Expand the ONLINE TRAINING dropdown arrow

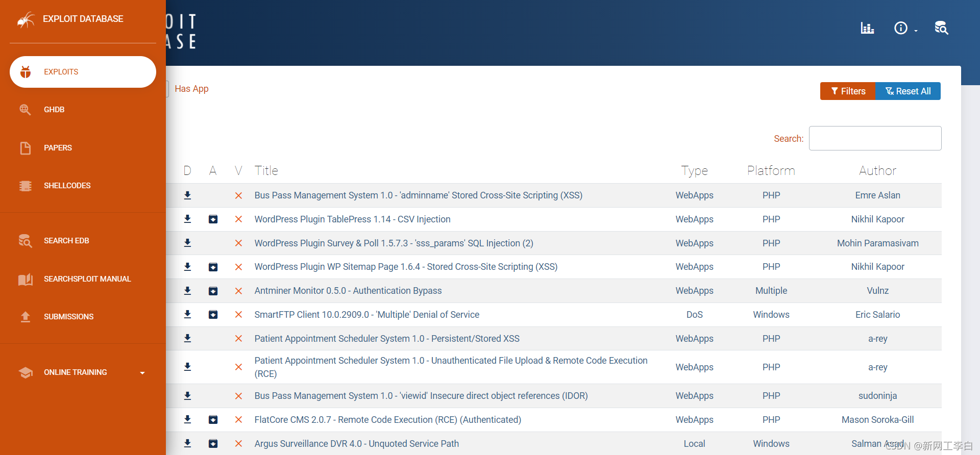coord(142,373)
